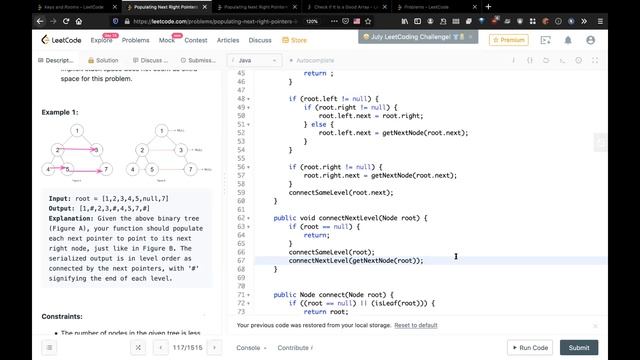The width and height of the screenshot is (640, 360).
Task: Open Contest in the navigation bar
Action: (196, 40)
